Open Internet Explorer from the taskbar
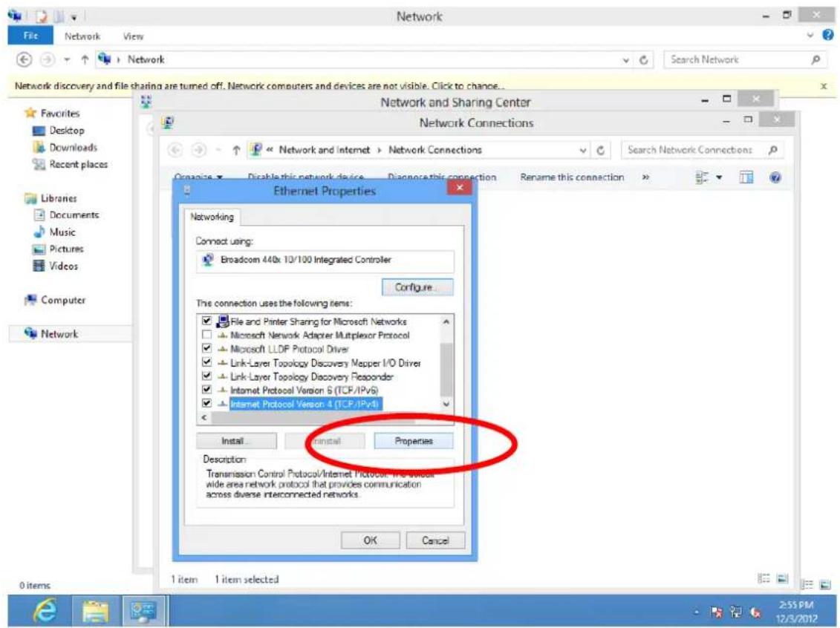840x628 pixels. (45, 610)
